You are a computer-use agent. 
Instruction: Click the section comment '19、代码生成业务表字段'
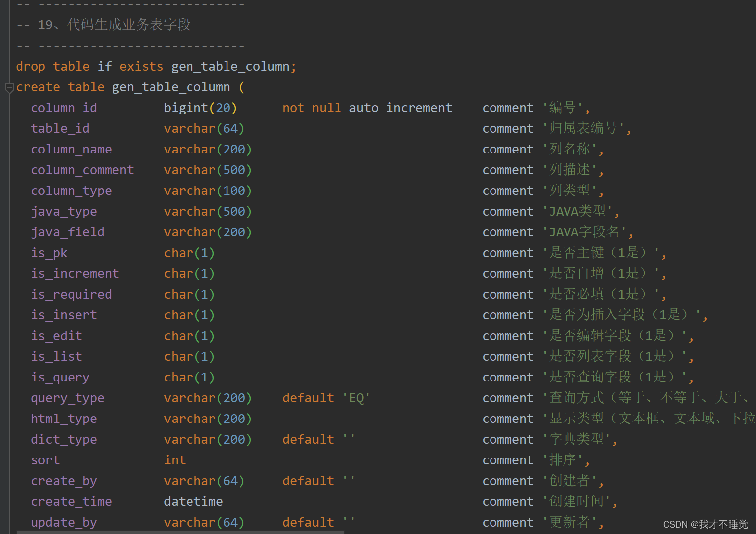point(128,25)
